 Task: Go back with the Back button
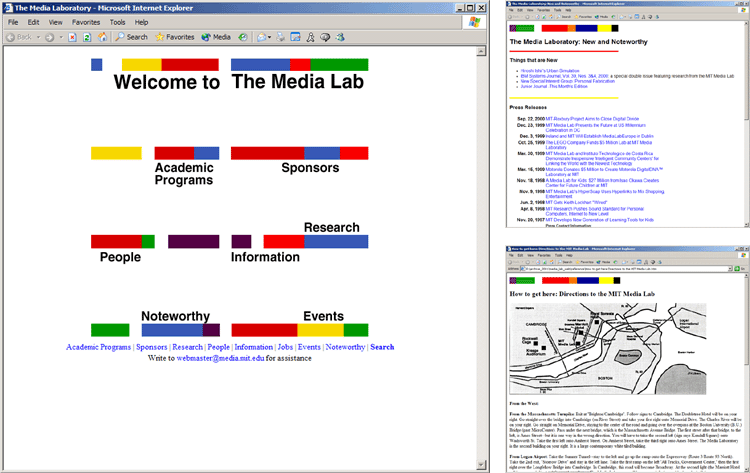(19, 37)
